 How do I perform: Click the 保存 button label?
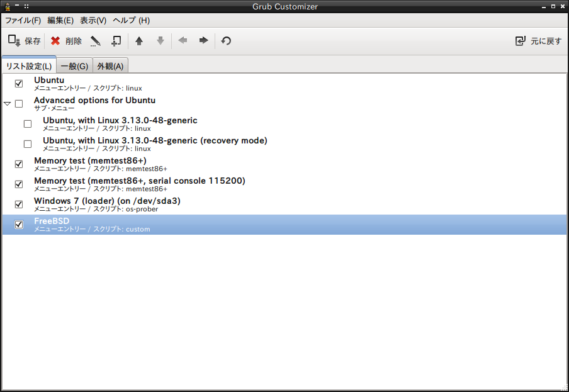tap(33, 42)
